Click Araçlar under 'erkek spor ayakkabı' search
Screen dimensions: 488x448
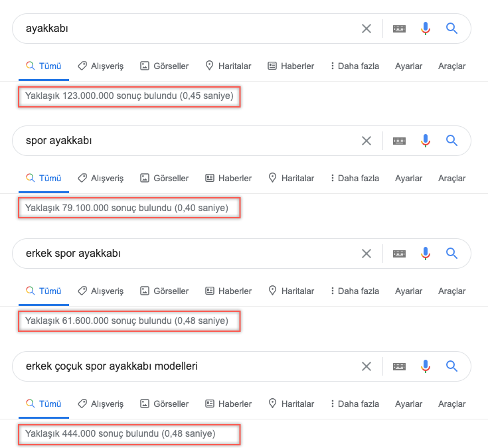coord(452,291)
